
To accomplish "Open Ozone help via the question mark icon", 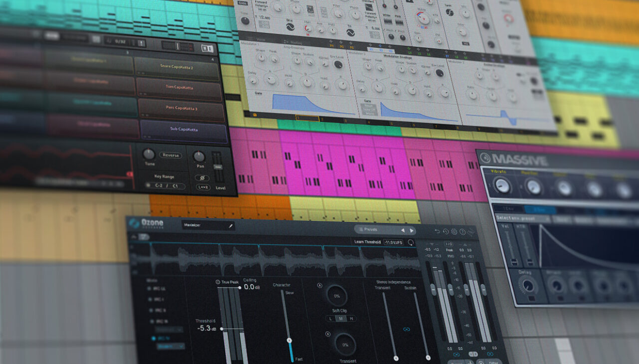I will pos(463,231).
